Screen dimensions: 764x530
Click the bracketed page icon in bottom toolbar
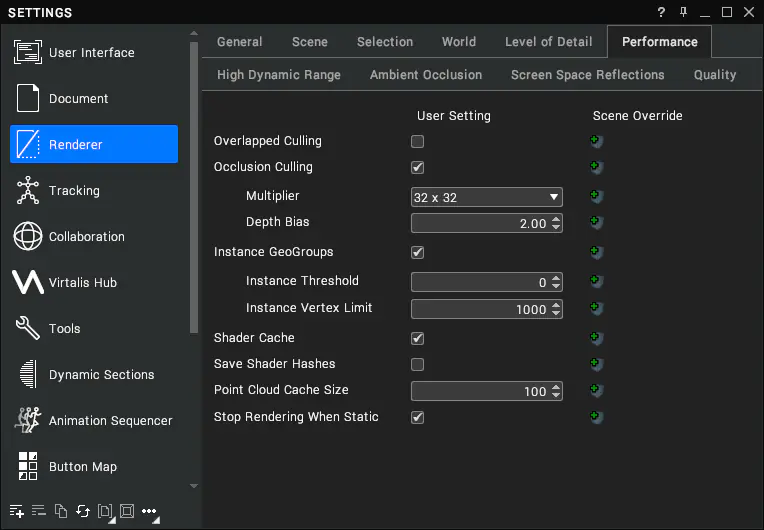[105, 511]
